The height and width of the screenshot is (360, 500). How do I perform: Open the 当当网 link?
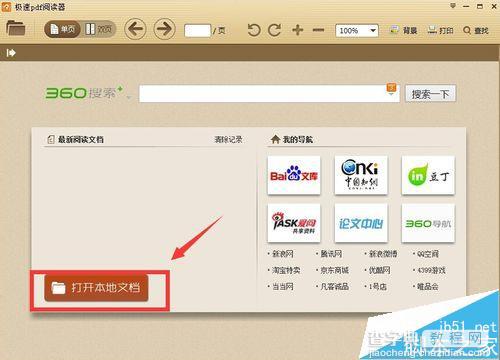point(283,287)
